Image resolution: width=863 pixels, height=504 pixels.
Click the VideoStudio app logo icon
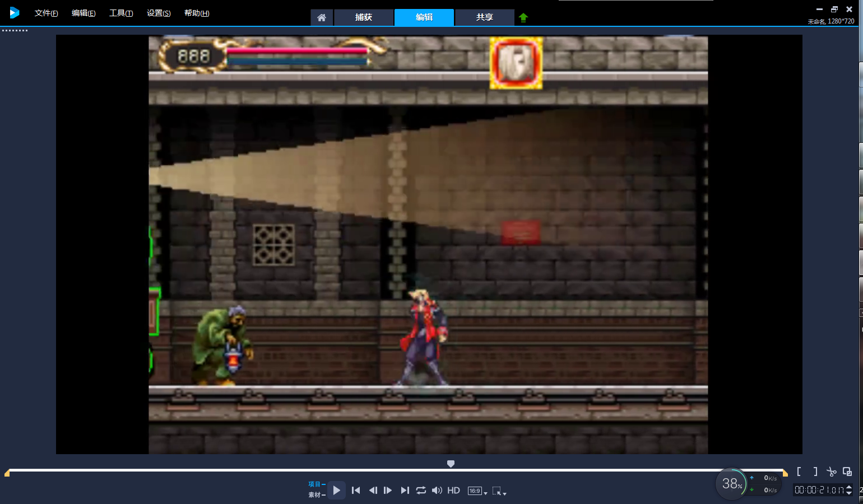click(x=15, y=12)
